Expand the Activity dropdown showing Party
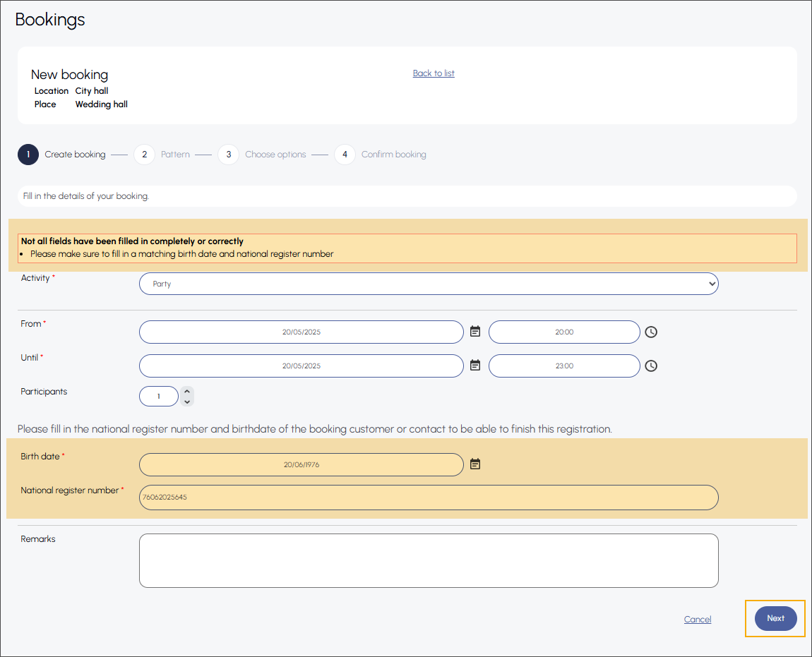The width and height of the screenshot is (812, 657). pyautogui.click(x=429, y=284)
